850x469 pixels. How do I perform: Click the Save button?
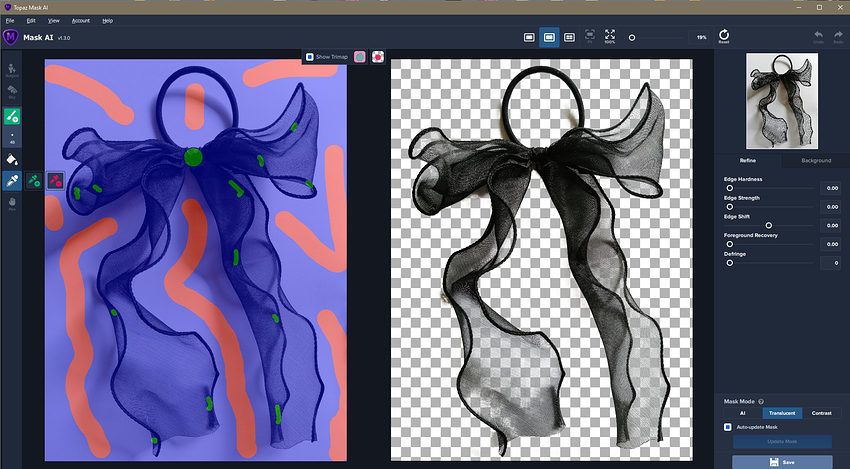click(x=781, y=461)
